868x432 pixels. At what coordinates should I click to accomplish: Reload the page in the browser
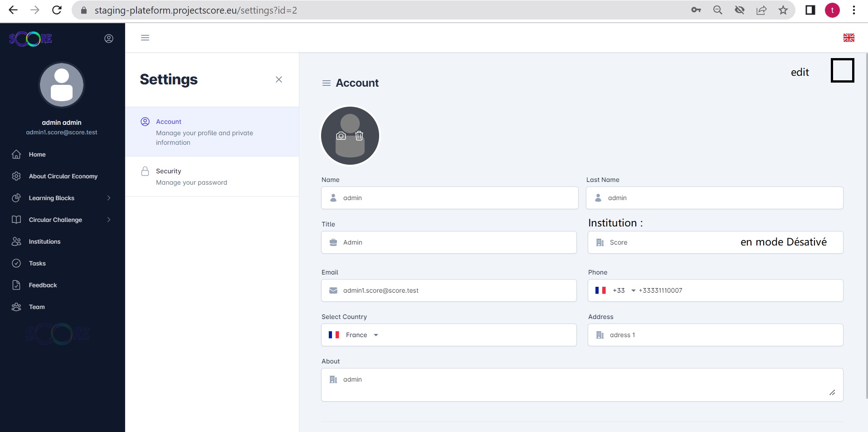57,10
